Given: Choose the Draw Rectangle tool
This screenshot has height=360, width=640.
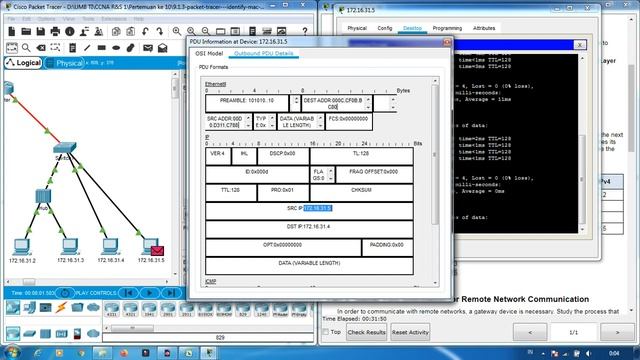Looking at the screenshot, I should tap(102, 48).
